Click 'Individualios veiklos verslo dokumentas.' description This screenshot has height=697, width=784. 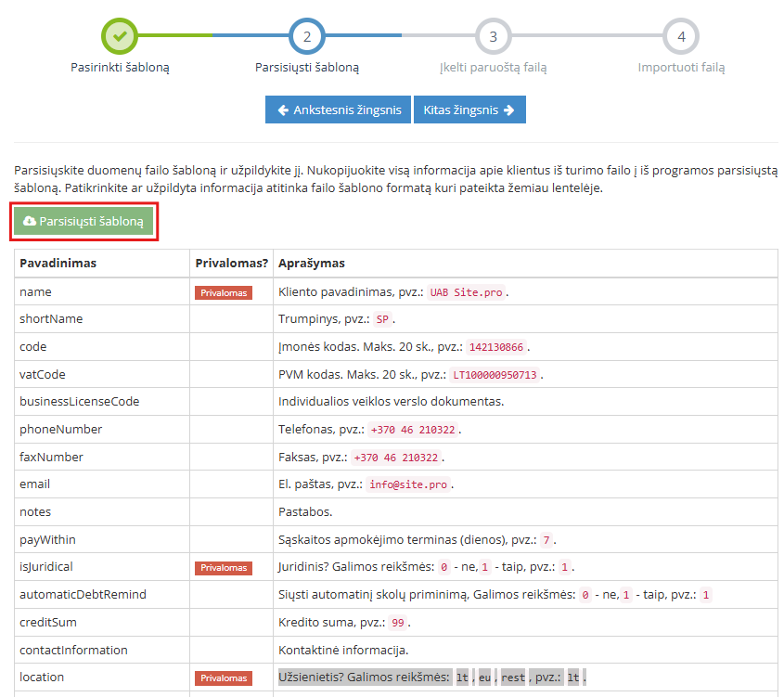tap(391, 402)
